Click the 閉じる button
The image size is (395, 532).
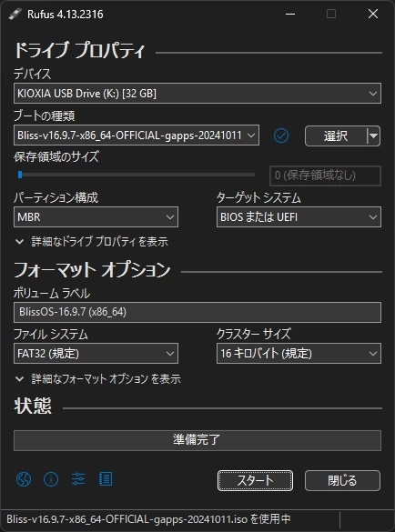[342, 480]
